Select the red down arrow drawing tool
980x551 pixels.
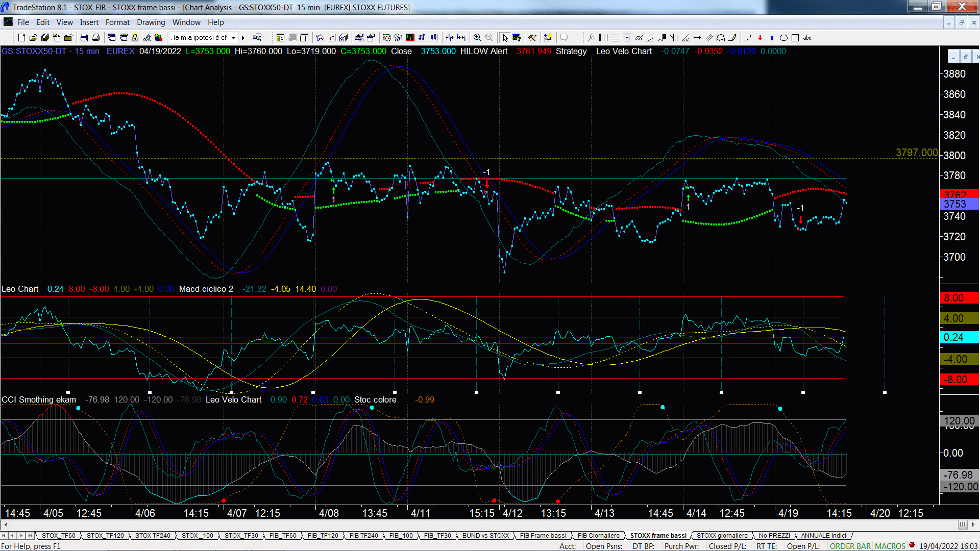coord(760,38)
